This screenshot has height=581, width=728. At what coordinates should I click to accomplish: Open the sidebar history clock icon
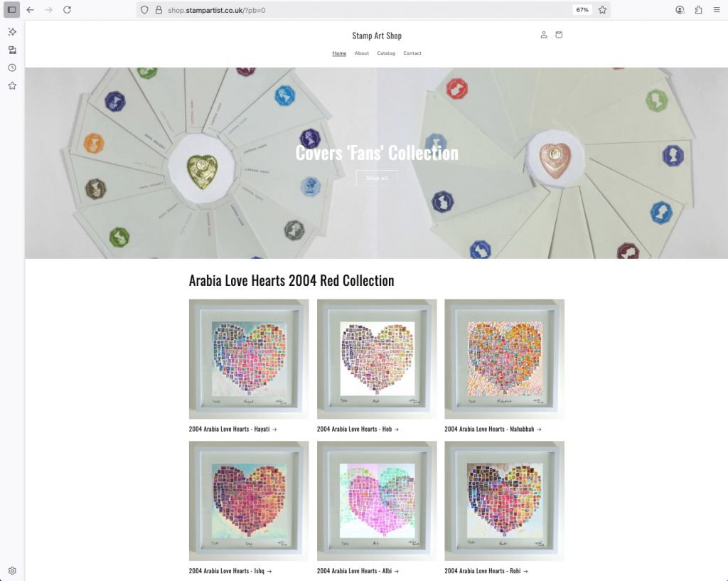[x=13, y=68]
